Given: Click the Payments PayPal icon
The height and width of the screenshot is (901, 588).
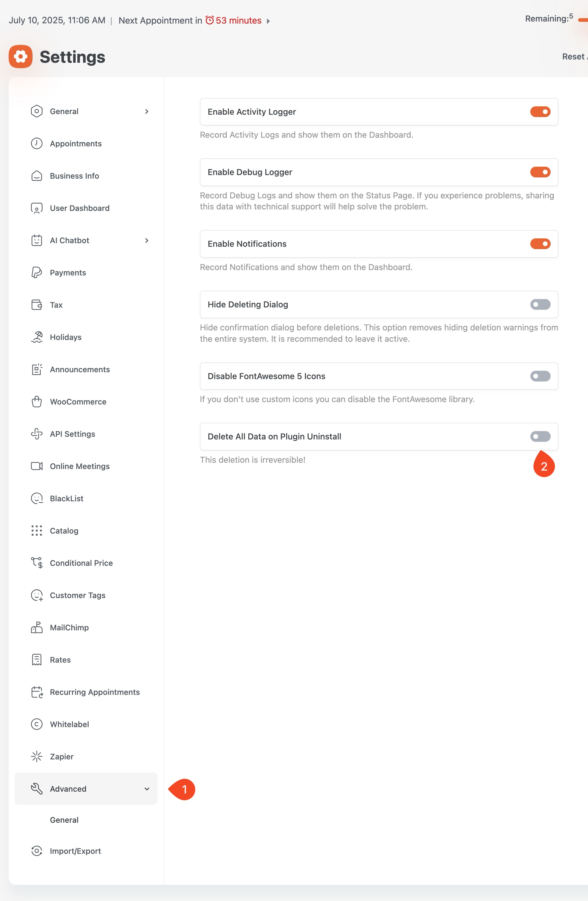Looking at the screenshot, I should point(36,272).
